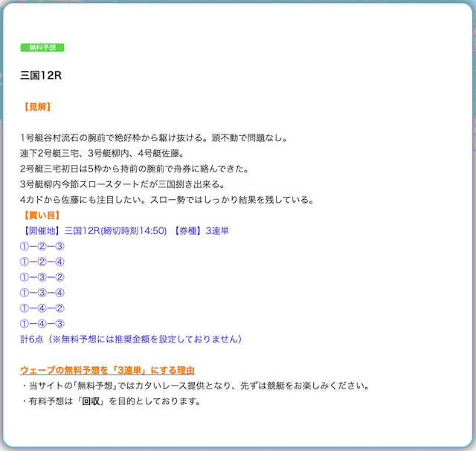This screenshot has height=451, width=476.
Task: Click the line 連下2号艇三宅、3号艇柳内、4号艇佐藤
Action: [x=102, y=154]
